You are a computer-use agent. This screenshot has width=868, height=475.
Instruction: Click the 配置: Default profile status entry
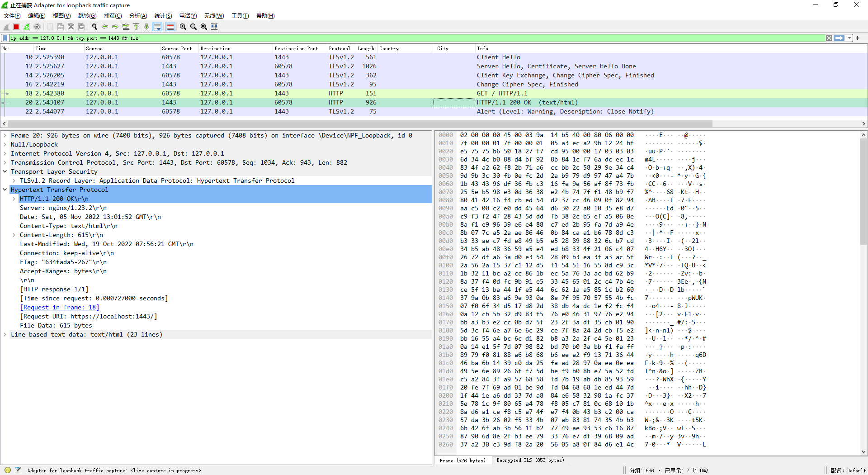[848, 470]
